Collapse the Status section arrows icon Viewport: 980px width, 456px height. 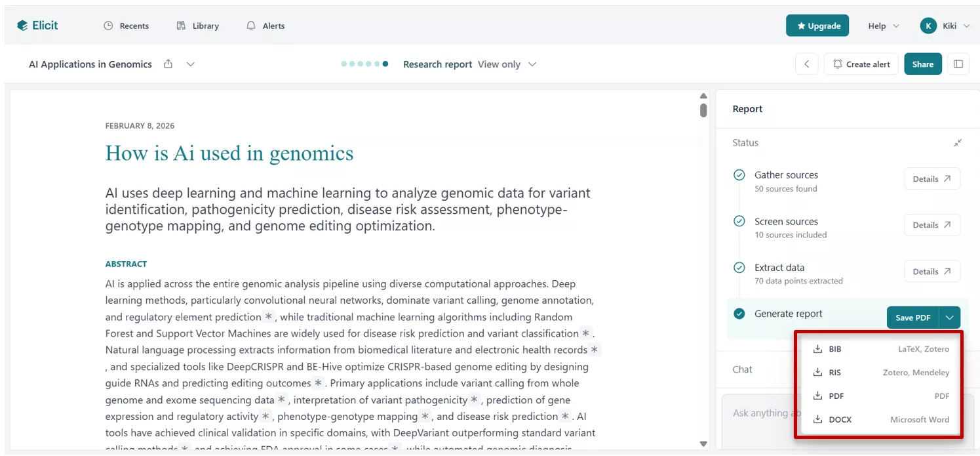(958, 142)
